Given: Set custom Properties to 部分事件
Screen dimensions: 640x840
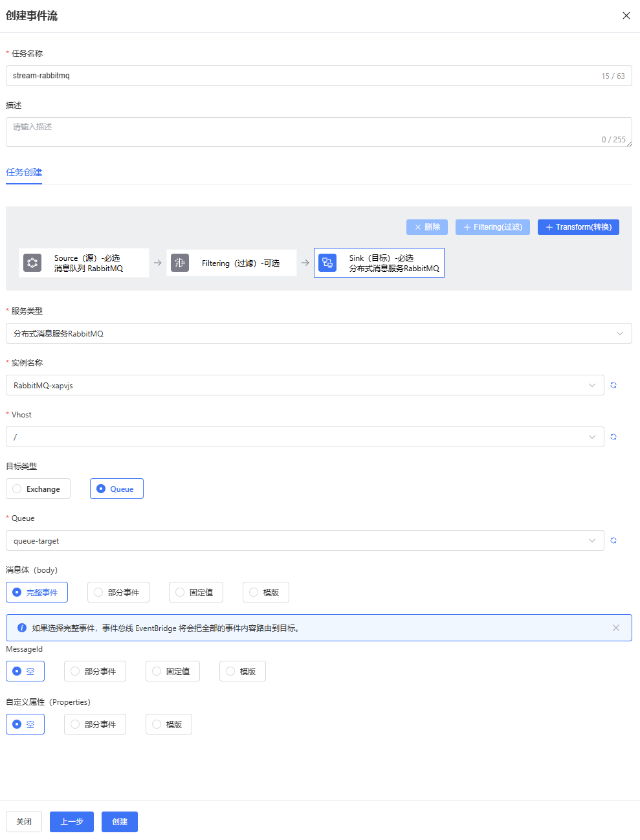Looking at the screenshot, I should pyautogui.click(x=95, y=724).
